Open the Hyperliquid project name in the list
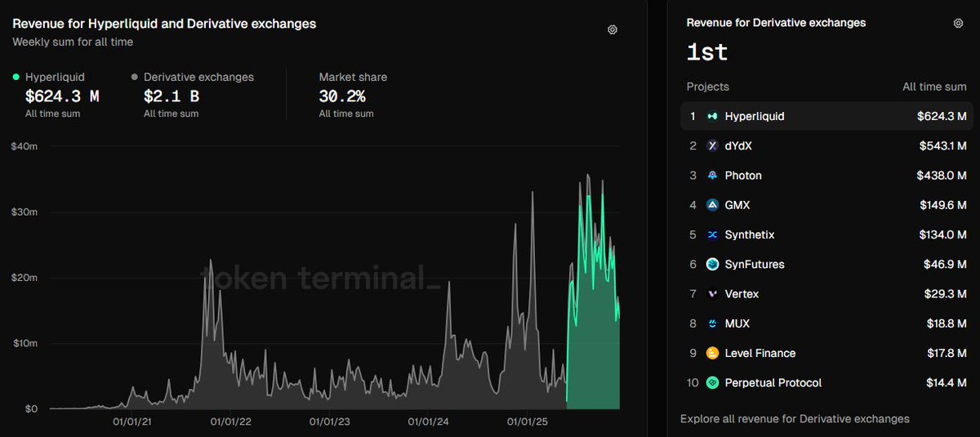The height and width of the screenshot is (437, 980). pyautogui.click(x=755, y=116)
